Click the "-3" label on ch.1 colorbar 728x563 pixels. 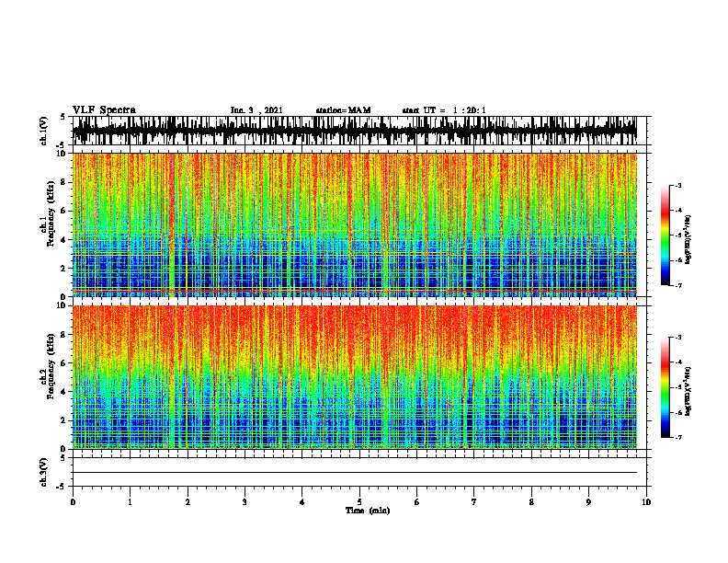point(678,186)
